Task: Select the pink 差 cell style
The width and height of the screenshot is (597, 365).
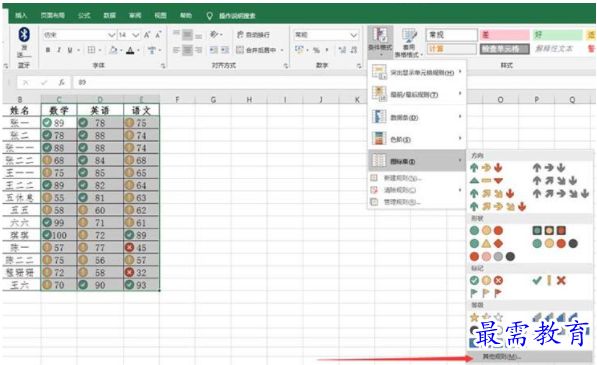Action: [x=504, y=35]
